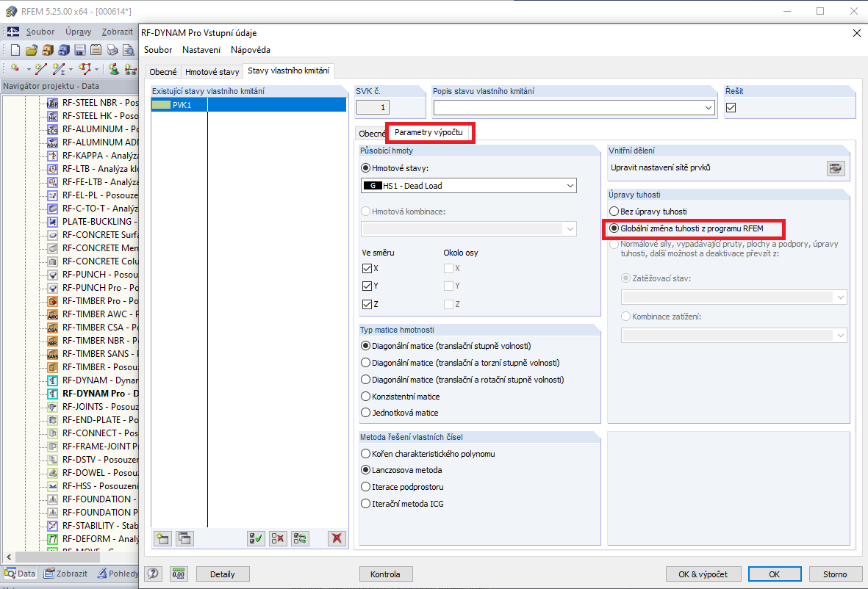This screenshot has height=589, width=868.
Task: Open Úpravy menu in RFEM window
Action: [78, 32]
